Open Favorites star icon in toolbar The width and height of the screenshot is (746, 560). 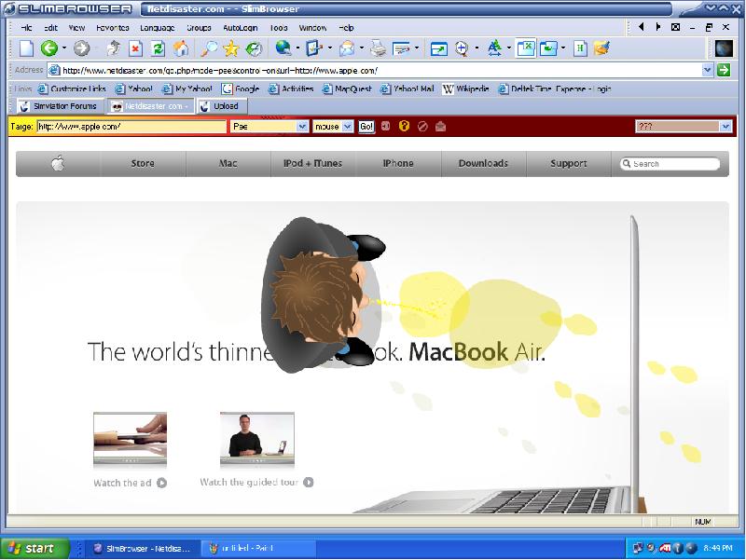click(230, 48)
